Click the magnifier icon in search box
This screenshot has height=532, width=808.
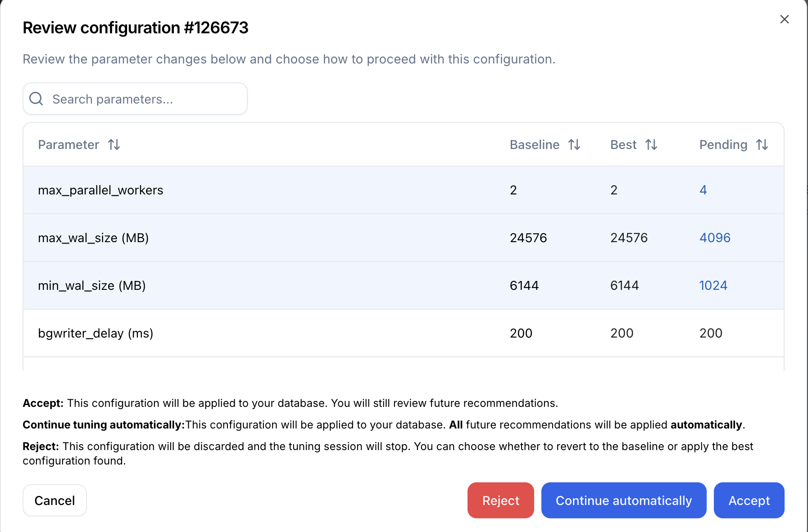tap(36, 99)
